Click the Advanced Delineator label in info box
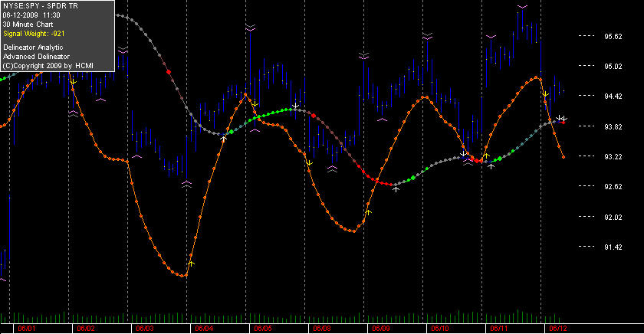Image resolution: width=644 pixels, height=334 pixels. click(x=36, y=57)
